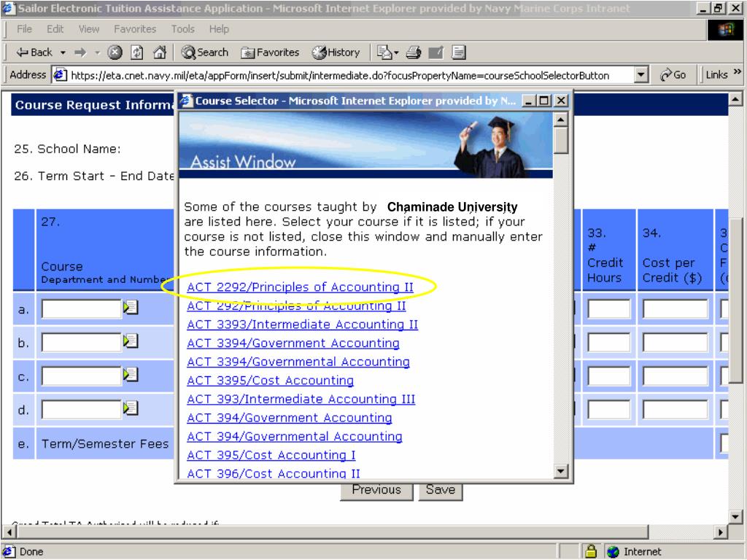Click main page horizontal scroll right arrow
The width and height of the screenshot is (747, 560).
(721, 532)
